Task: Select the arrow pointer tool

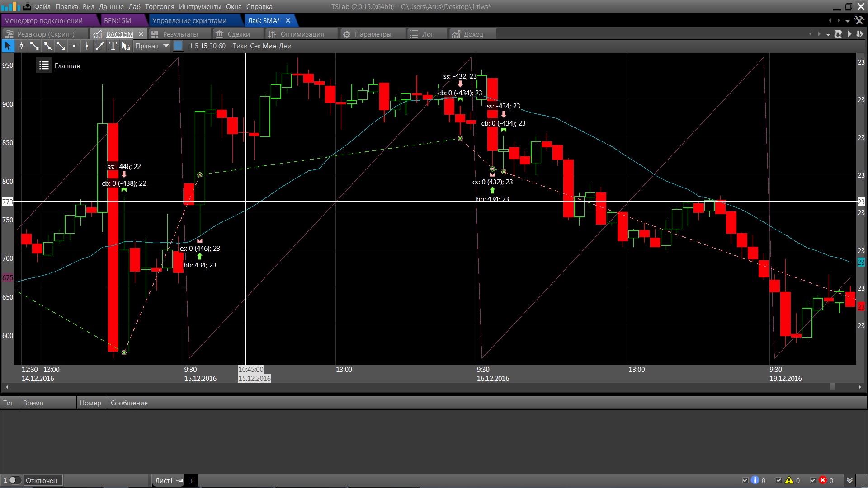Action: pyautogui.click(x=8, y=46)
